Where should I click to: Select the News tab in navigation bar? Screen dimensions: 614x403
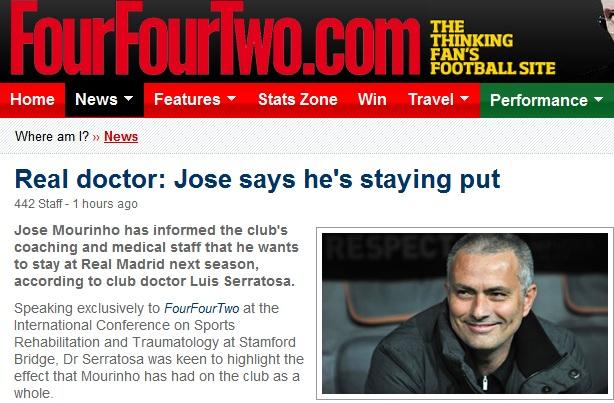(x=104, y=99)
